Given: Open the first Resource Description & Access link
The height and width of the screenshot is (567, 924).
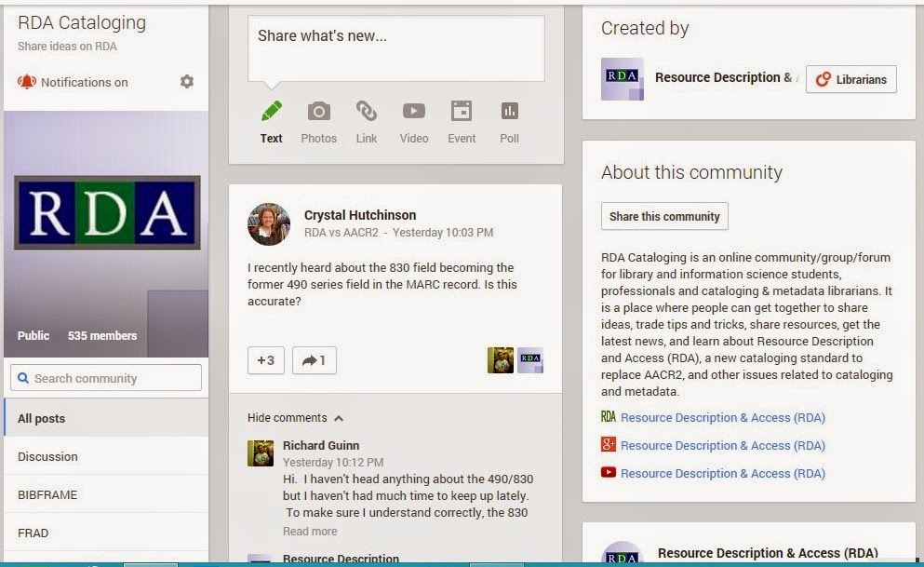Looking at the screenshot, I should (722, 417).
